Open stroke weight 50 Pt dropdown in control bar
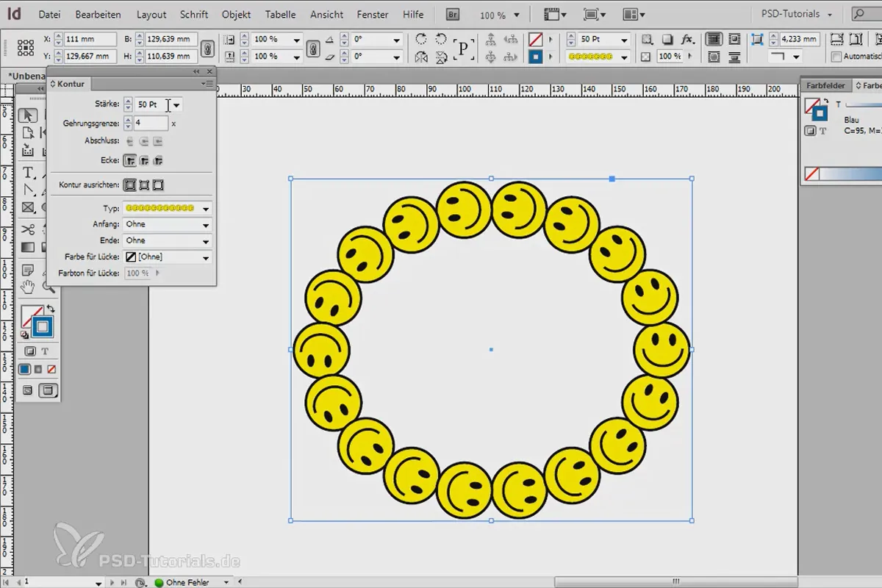Image resolution: width=882 pixels, height=588 pixels. click(x=625, y=39)
